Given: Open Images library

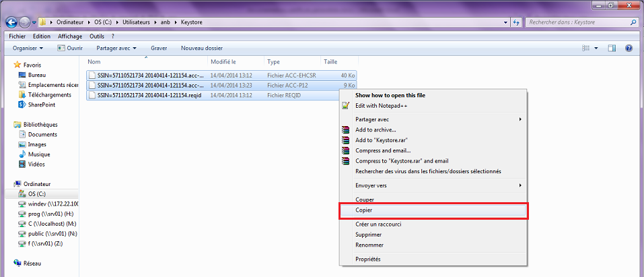Looking at the screenshot, I should (32, 144).
